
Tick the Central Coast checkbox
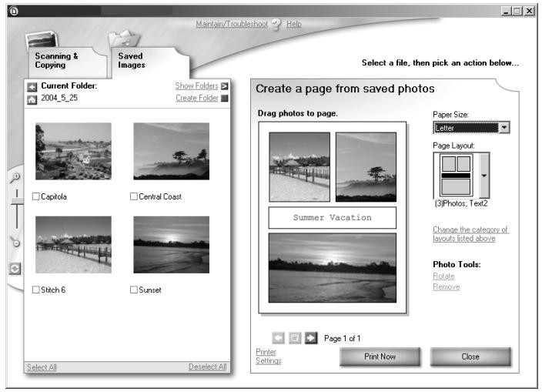tap(134, 196)
